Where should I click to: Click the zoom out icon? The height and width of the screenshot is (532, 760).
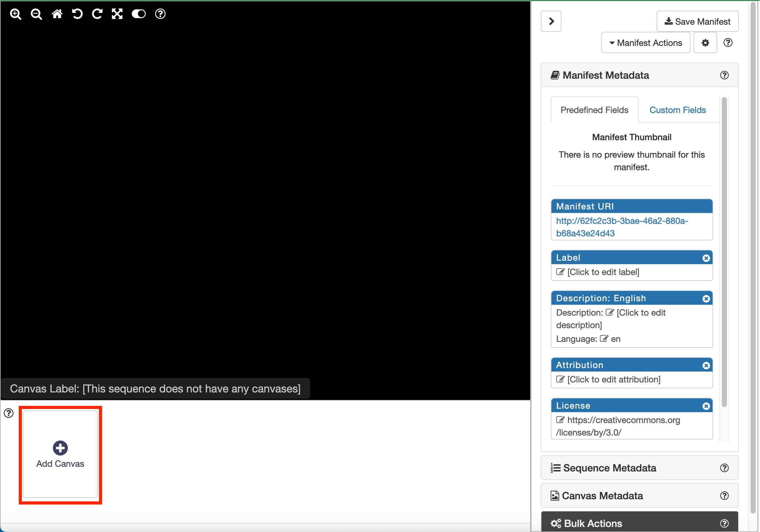(37, 14)
